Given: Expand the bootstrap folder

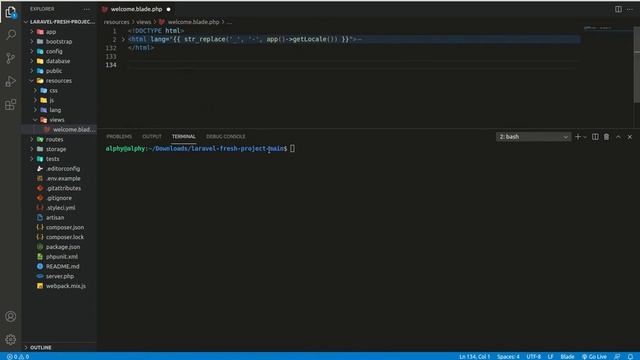Looking at the screenshot, I should click(59, 41).
